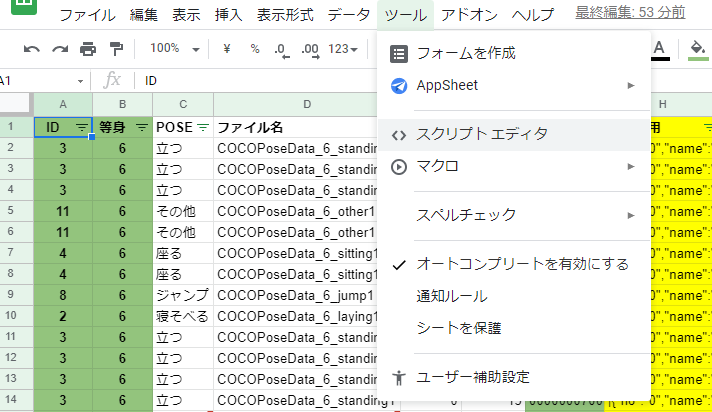The height and width of the screenshot is (412, 712).
Task: Increase decimal places
Action: tap(311, 50)
